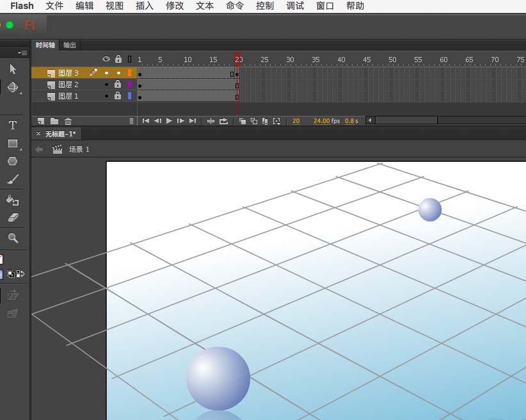Click the new layer icon
Image resolution: width=526 pixels, height=420 pixels.
(x=41, y=121)
